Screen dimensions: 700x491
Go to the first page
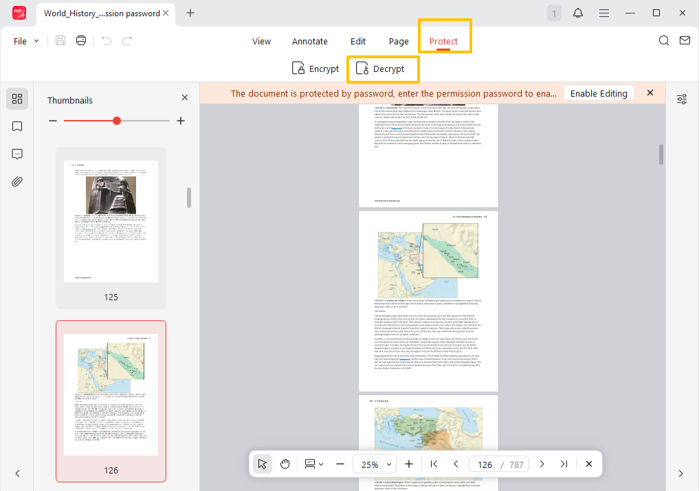click(434, 464)
